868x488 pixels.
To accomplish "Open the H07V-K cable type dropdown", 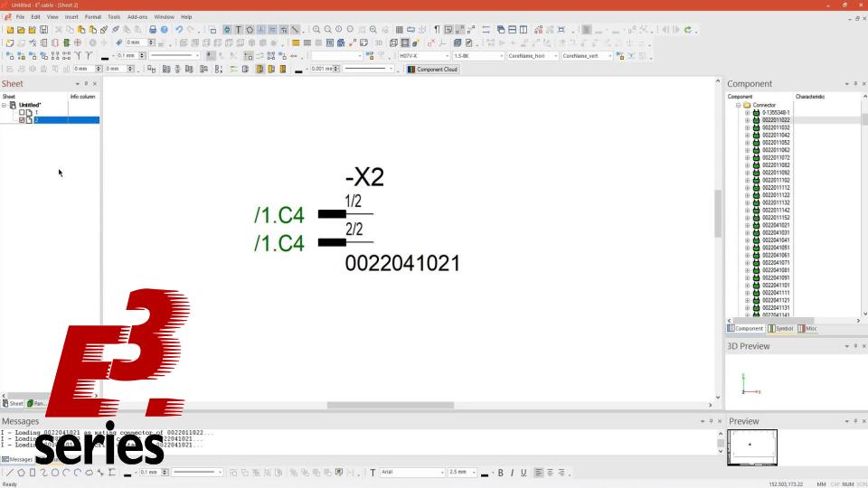I will click(x=424, y=56).
